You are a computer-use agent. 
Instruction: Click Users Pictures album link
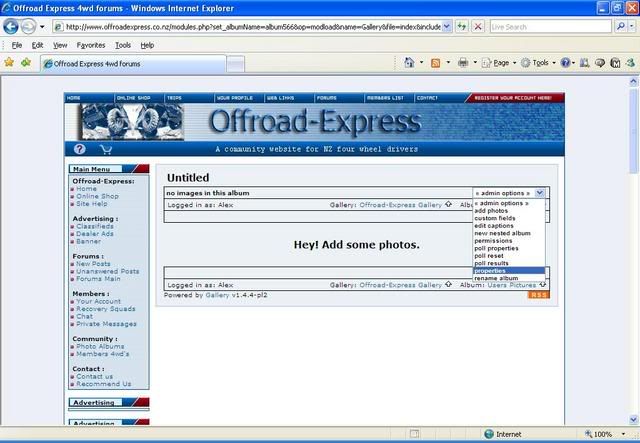(x=511, y=285)
